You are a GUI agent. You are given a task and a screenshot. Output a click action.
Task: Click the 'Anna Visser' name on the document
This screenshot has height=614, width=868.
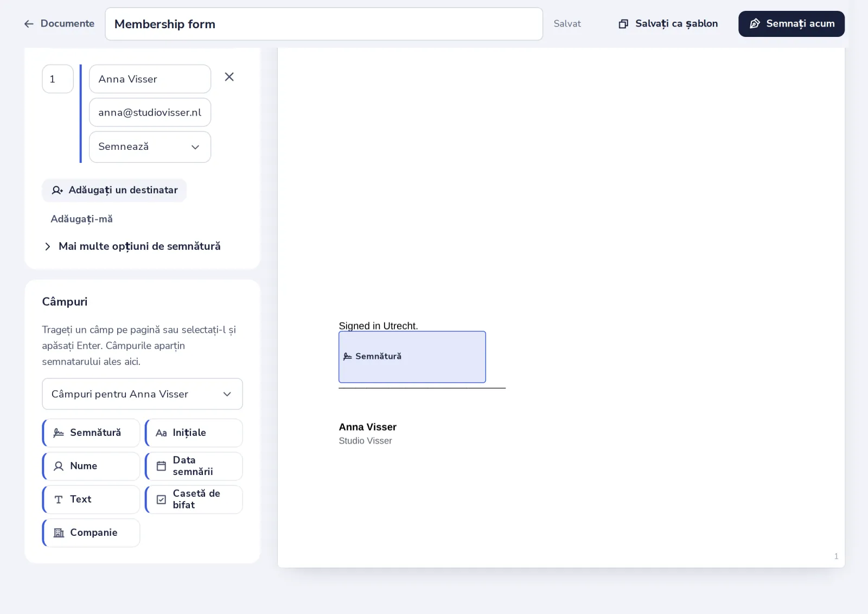click(368, 427)
